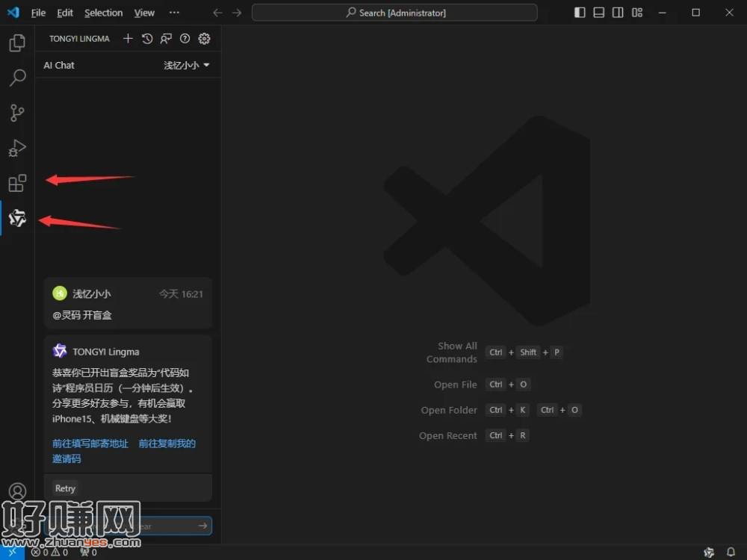Screen dimensions: 747x560
Task: Click the Search [Administrator] command box
Action: 394,13
